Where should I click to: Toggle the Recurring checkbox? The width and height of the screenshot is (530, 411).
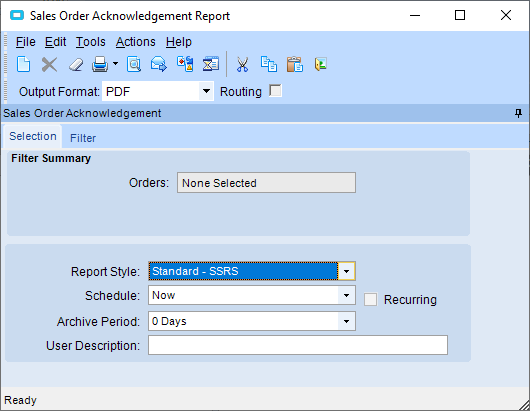tap(370, 299)
